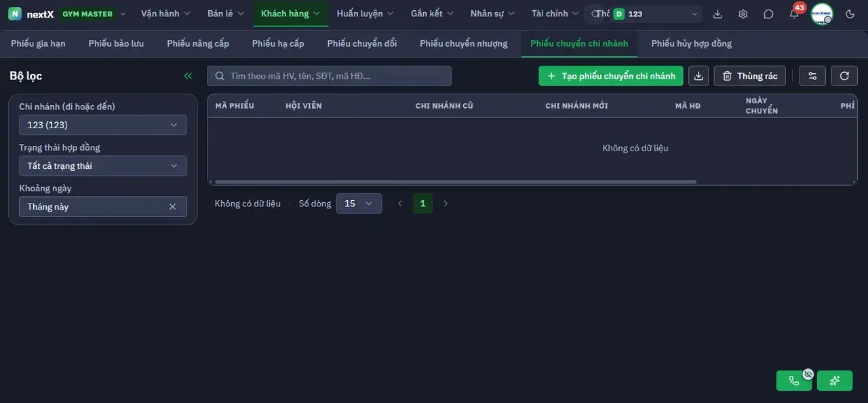Image resolution: width=868 pixels, height=403 pixels.
Task: Open Chi nhánh 123 (123) dropdown
Action: pos(103,125)
